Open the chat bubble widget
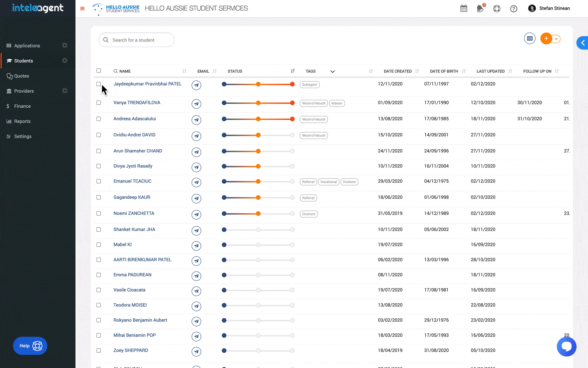This screenshot has height=368, width=588. [566, 347]
